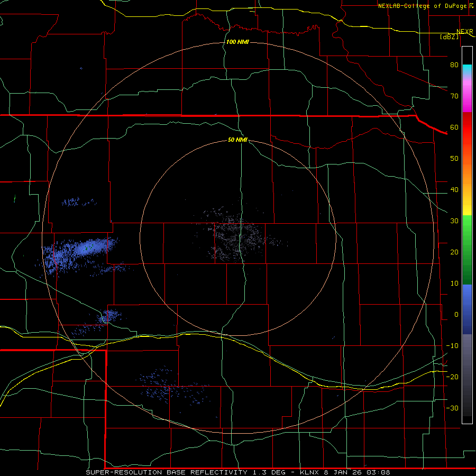The image size is (476, 476).
Task: Click the 60 dBZ scale value
Action: tap(454, 127)
